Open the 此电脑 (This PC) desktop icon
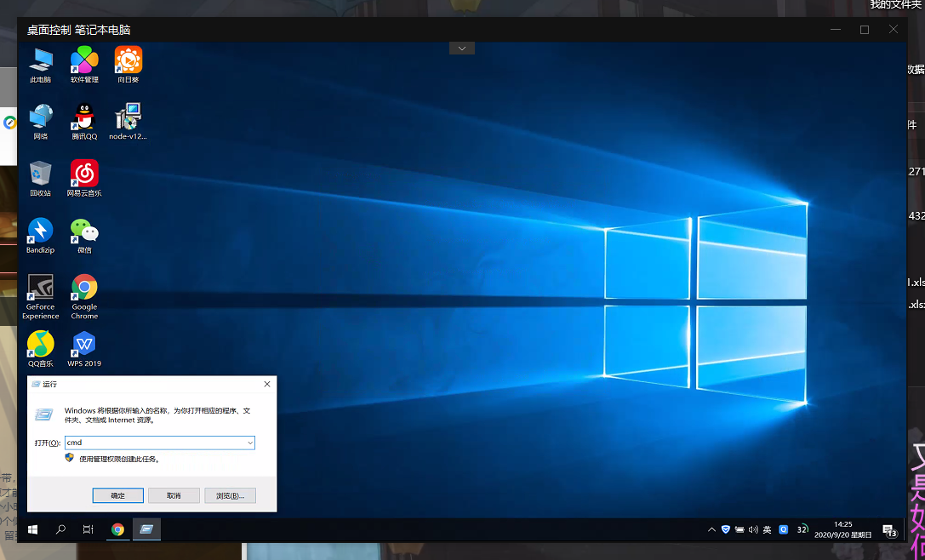Image resolution: width=925 pixels, height=560 pixels. click(x=40, y=61)
